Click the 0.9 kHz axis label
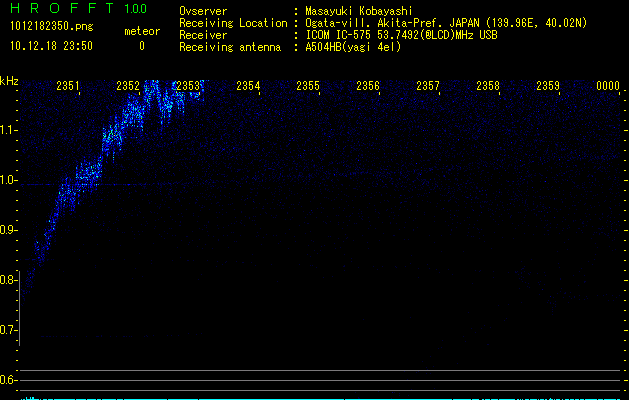 (8, 230)
